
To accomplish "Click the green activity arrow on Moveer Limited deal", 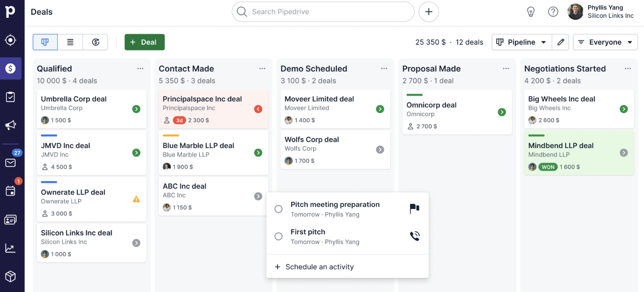I will 380,109.
